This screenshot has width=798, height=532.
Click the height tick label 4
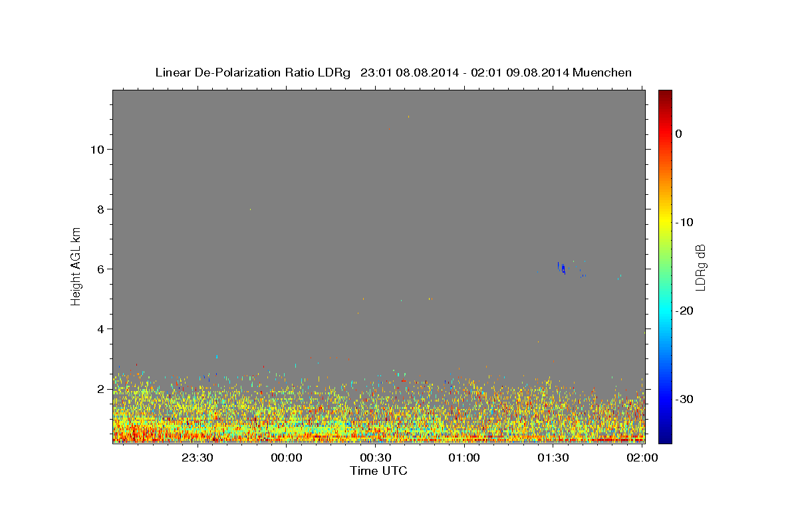tap(100, 329)
